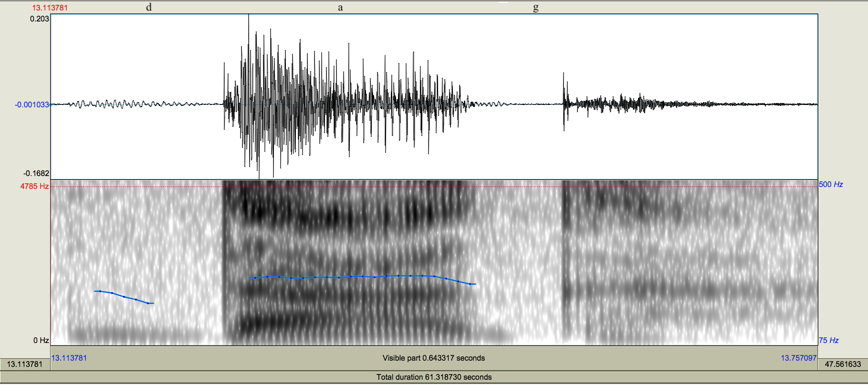Click the 0.203 amplitude maximum label
The height and width of the screenshot is (385, 868).
coord(39,19)
